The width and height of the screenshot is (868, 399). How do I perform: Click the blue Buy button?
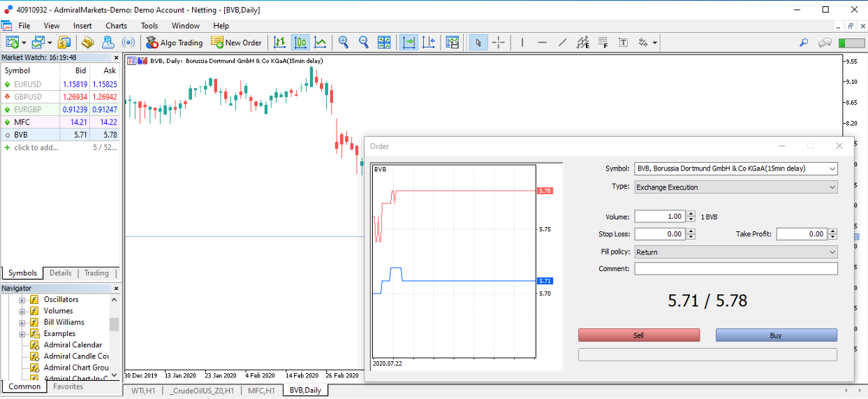(x=776, y=335)
